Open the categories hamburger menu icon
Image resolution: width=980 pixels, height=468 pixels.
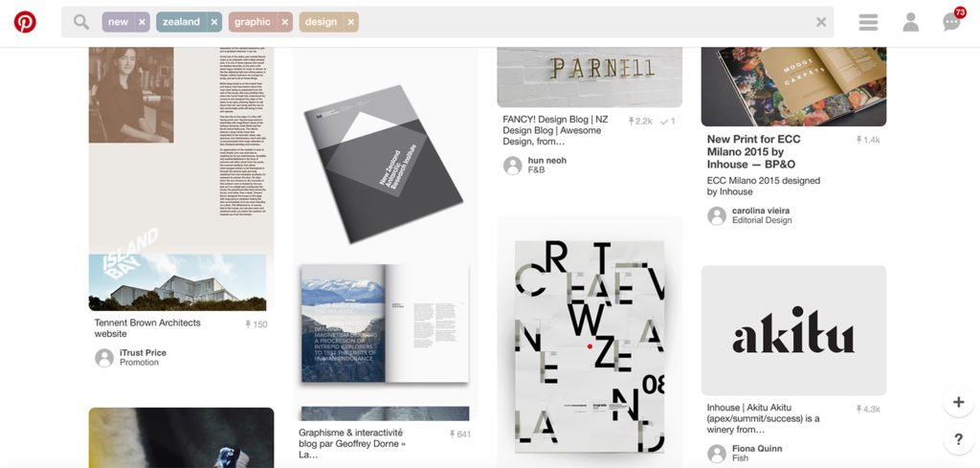click(868, 22)
